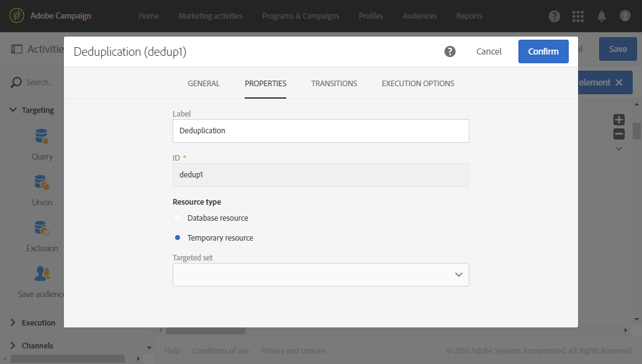Screen dimensions: 642x364
Task: Open the Targeted set dropdown
Action: pyautogui.click(x=320, y=275)
